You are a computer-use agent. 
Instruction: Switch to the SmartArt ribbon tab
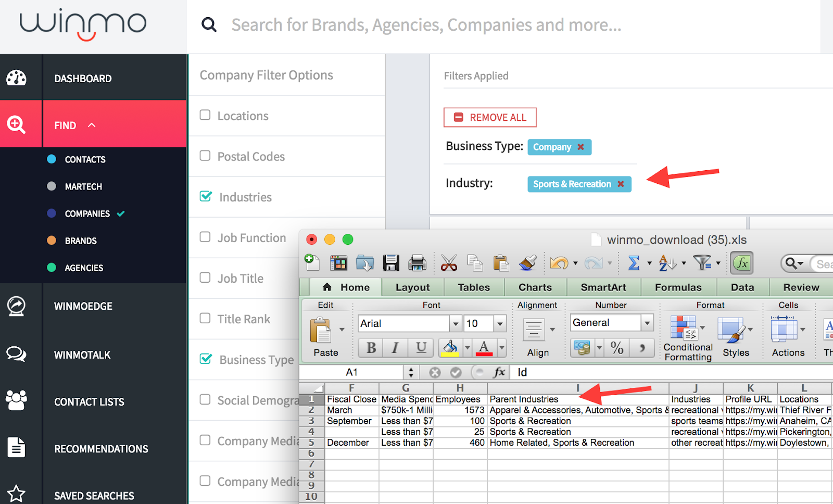(603, 287)
